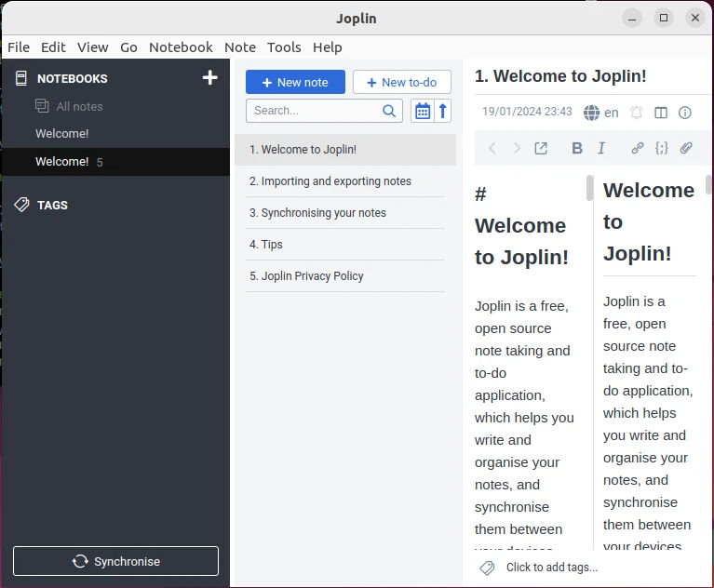The image size is (714, 588).
Task: Collapse the Notebooks section header
Action: tap(72, 79)
